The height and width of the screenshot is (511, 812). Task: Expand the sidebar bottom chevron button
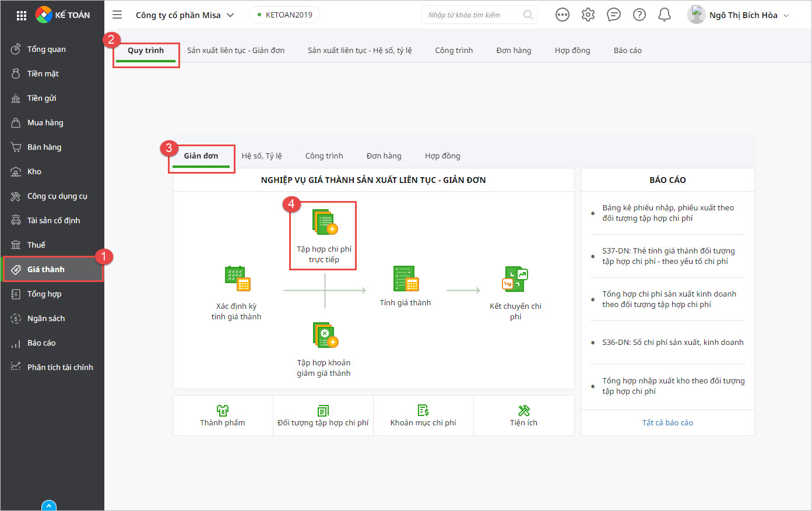tap(49, 506)
